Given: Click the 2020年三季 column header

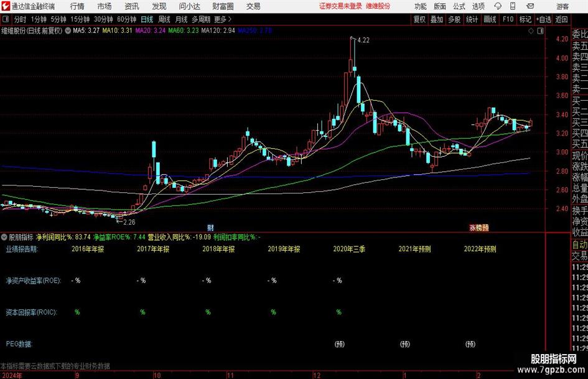Looking at the screenshot, I should 349,249.
